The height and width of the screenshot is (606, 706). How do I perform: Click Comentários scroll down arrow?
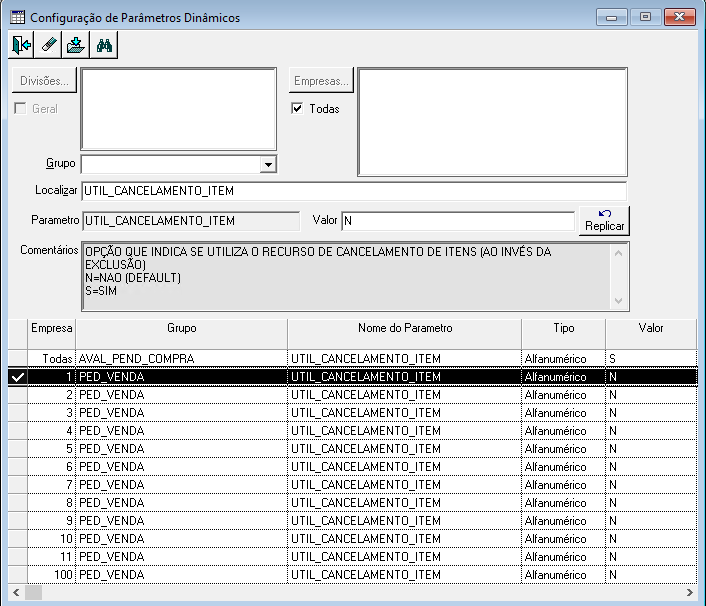(x=619, y=300)
